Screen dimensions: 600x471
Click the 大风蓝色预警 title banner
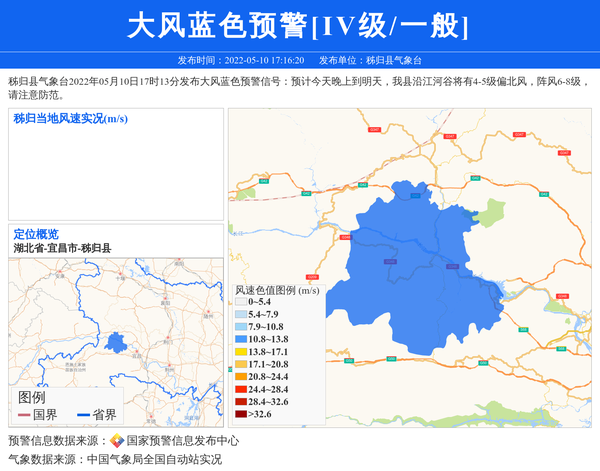click(x=298, y=26)
